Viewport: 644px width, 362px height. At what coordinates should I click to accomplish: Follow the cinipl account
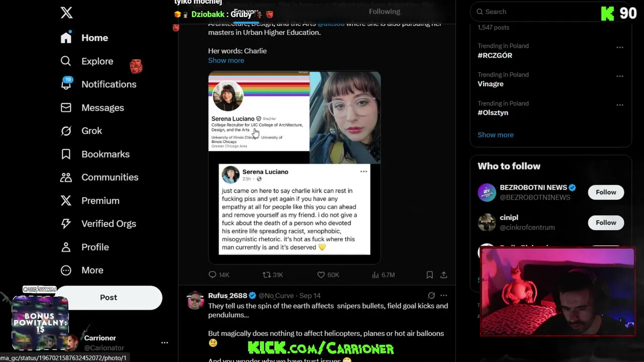(606, 223)
